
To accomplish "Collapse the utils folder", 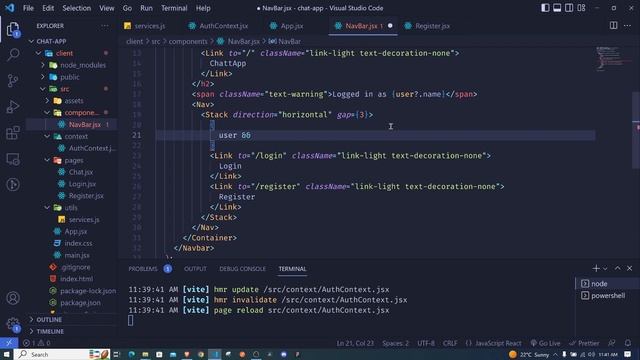I will pyautogui.click(x=71, y=207).
